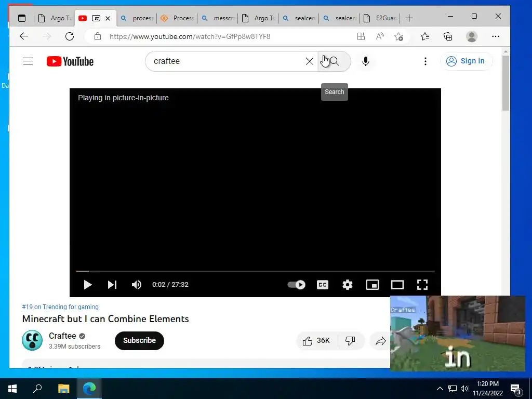The image size is (532, 399).
Task: Open browser profile avatar
Action: point(472,36)
